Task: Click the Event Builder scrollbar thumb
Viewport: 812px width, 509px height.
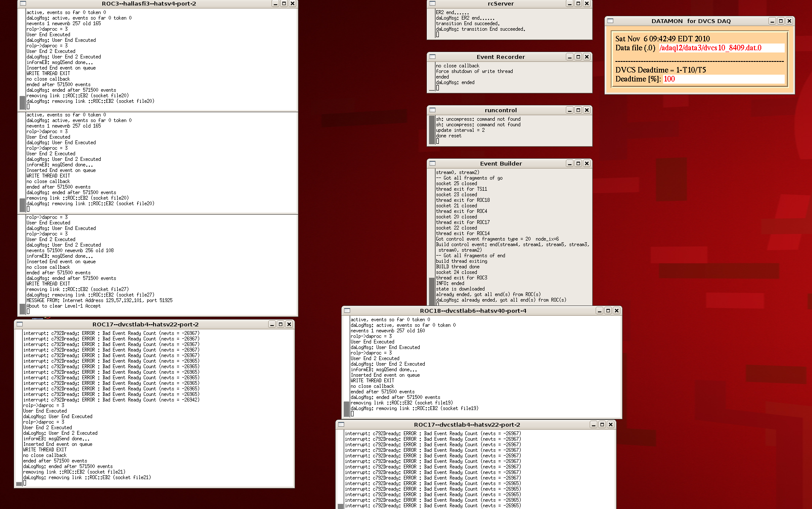Action: click(432, 291)
